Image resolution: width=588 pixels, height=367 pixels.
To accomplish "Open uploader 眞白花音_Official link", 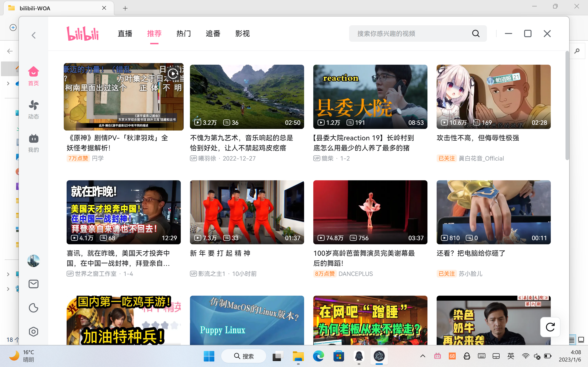I will click(x=481, y=158).
